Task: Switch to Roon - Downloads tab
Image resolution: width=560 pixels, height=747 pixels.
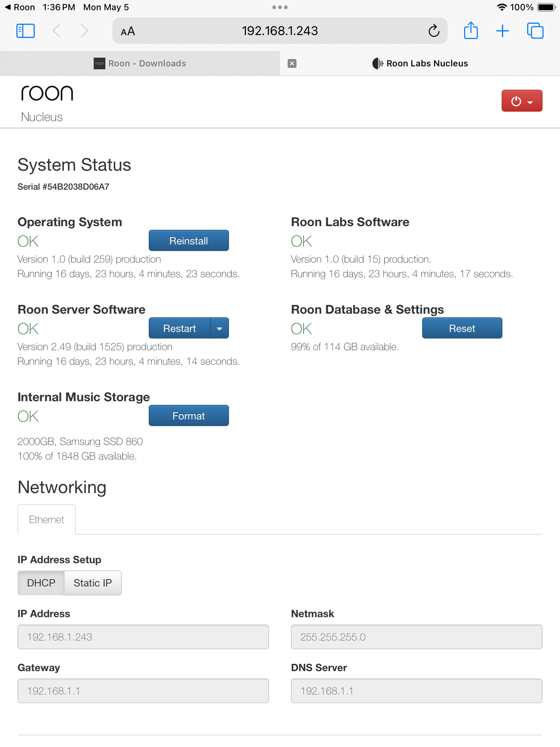Action: (x=140, y=63)
